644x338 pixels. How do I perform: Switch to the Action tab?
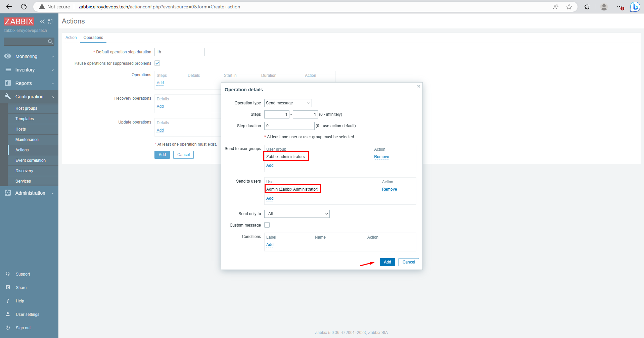point(71,38)
